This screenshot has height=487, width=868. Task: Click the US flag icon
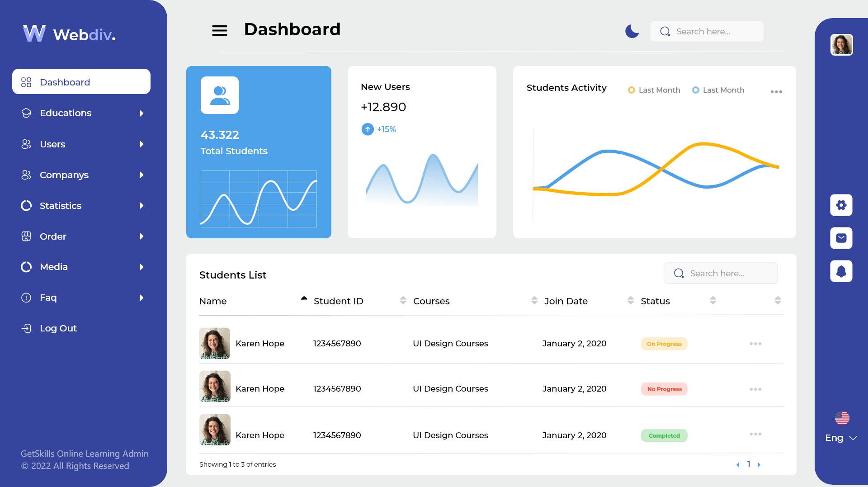tap(842, 418)
